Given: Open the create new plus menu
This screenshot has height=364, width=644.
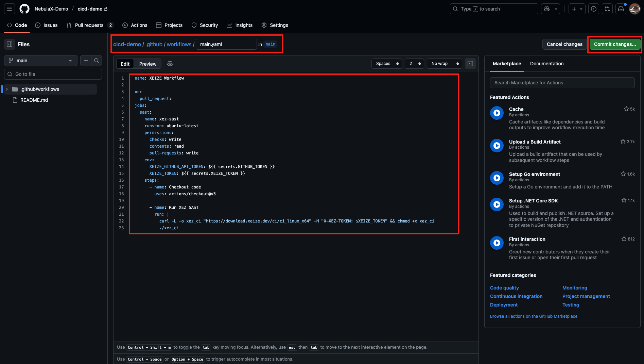Looking at the screenshot, I should tap(577, 9).
